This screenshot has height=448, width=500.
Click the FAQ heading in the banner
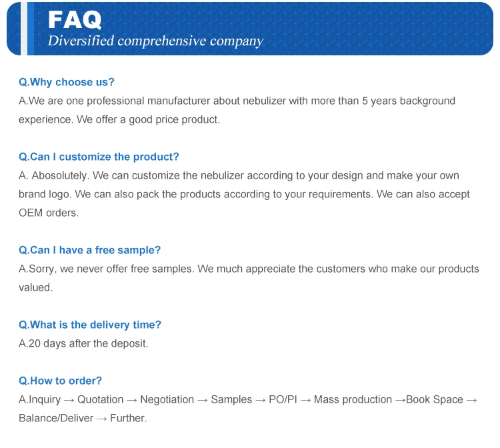75,20
